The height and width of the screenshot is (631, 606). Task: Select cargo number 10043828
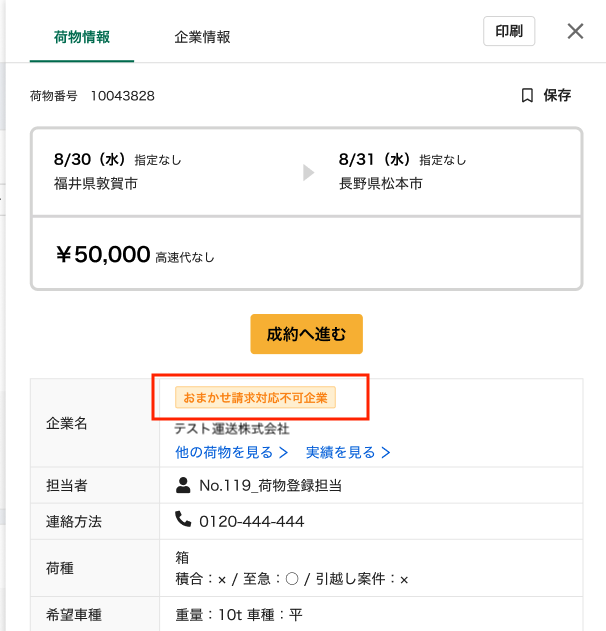point(123,96)
